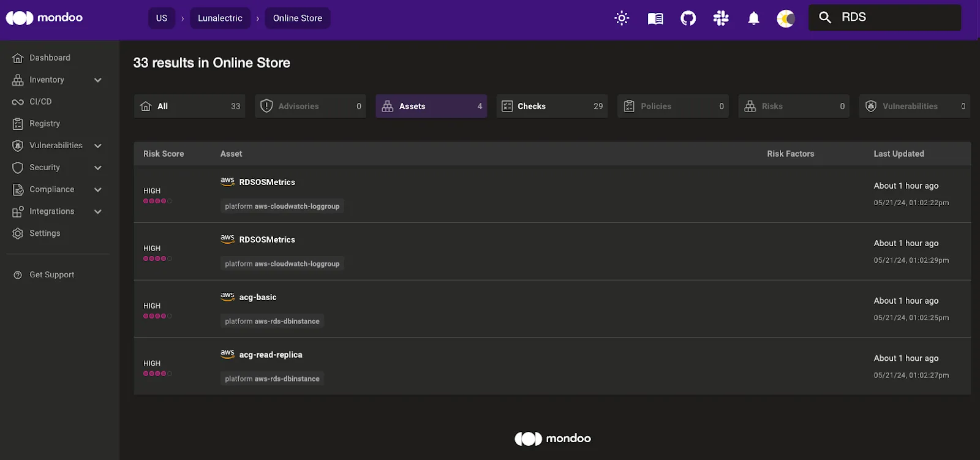
Task: Open Compliance in sidebar
Action: click(x=51, y=189)
